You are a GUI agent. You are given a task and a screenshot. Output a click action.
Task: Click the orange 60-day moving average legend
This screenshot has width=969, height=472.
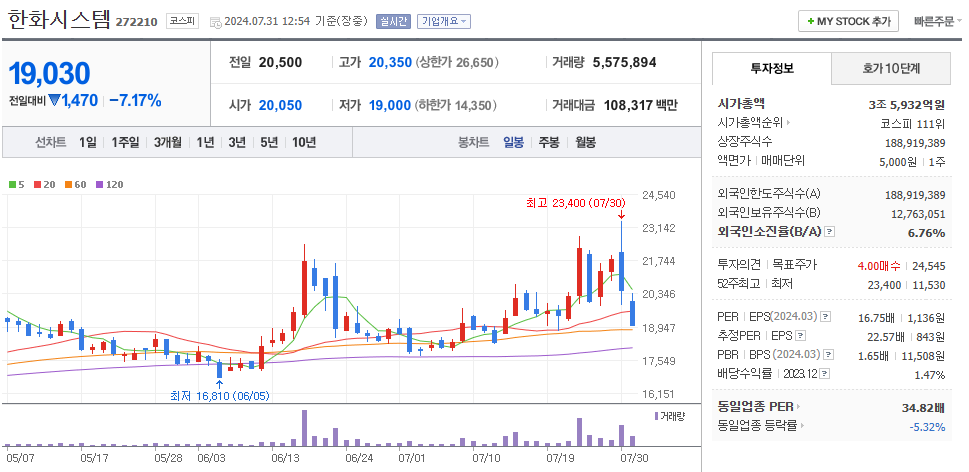point(75,184)
